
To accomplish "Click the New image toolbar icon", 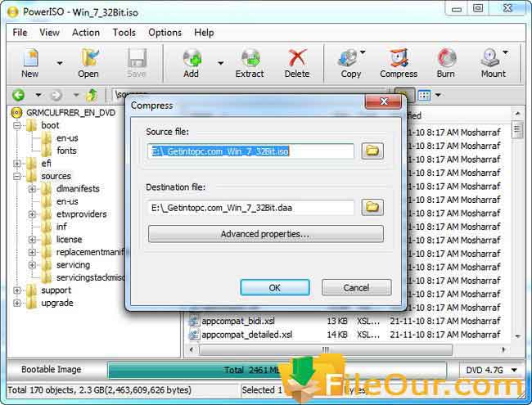I will [x=30, y=63].
